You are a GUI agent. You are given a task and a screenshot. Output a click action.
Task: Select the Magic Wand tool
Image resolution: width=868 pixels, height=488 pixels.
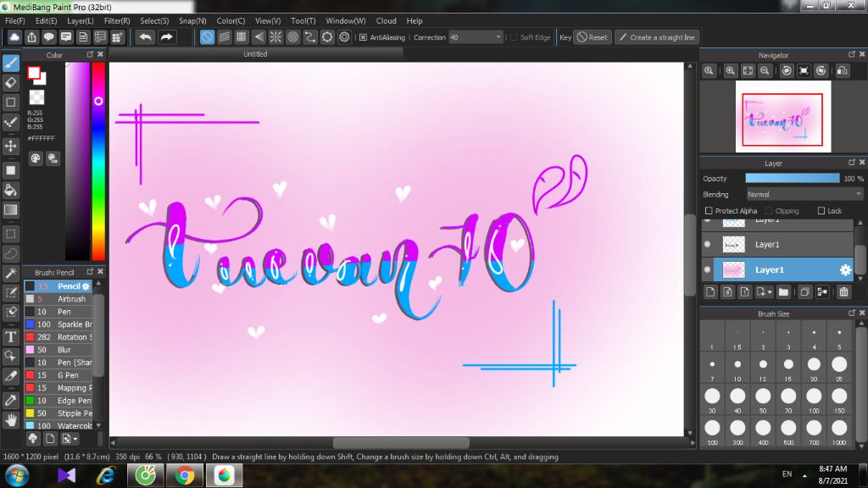coord(10,273)
